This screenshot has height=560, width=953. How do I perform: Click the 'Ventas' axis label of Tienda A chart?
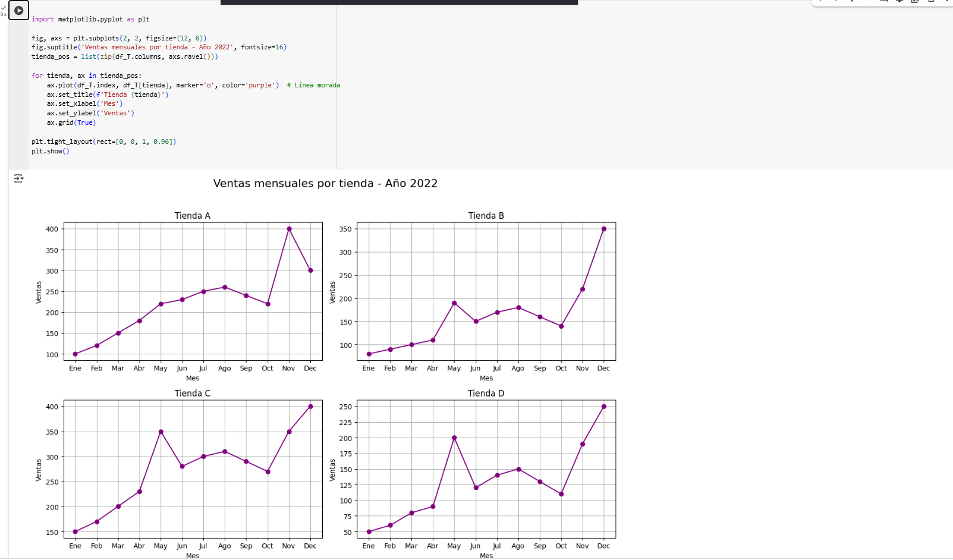coord(39,292)
